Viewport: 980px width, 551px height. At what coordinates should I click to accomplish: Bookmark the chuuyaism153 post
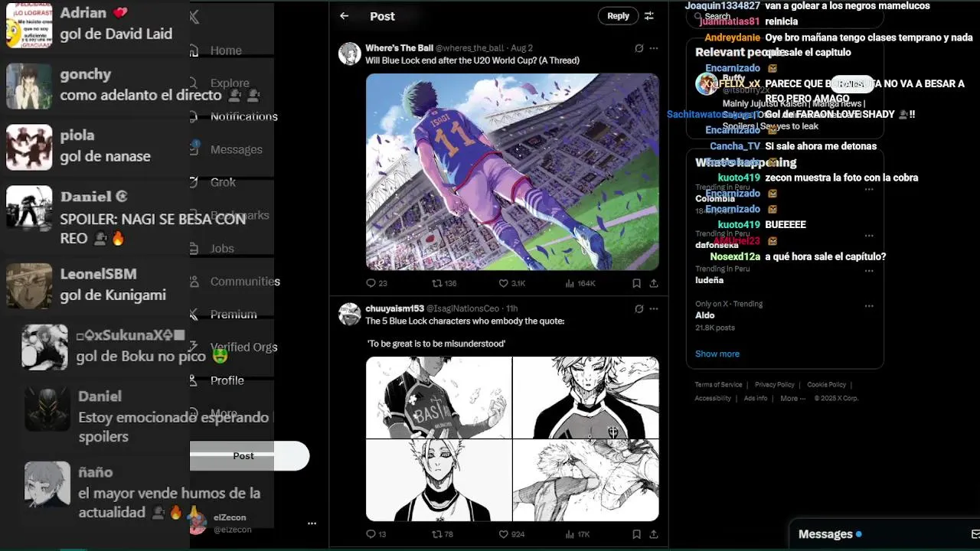pyautogui.click(x=636, y=534)
